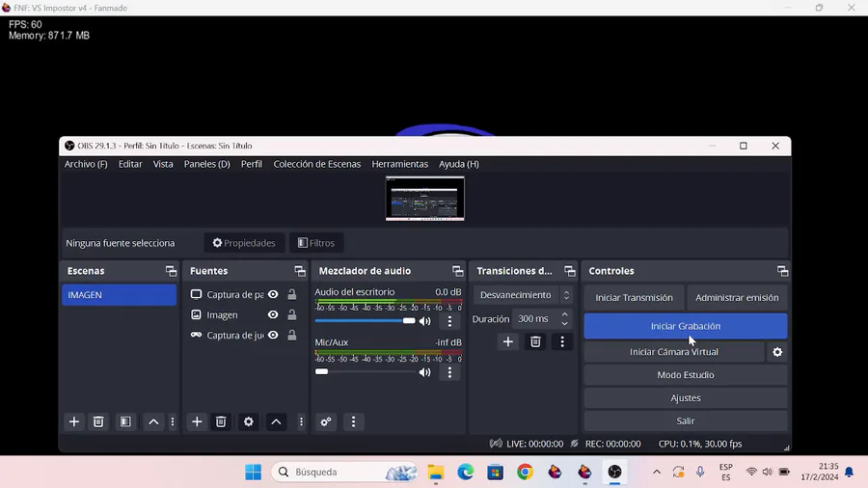Open Filtros button
Image resolution: width=868 pixels, height=488 pixels.
tap(316, 243)
